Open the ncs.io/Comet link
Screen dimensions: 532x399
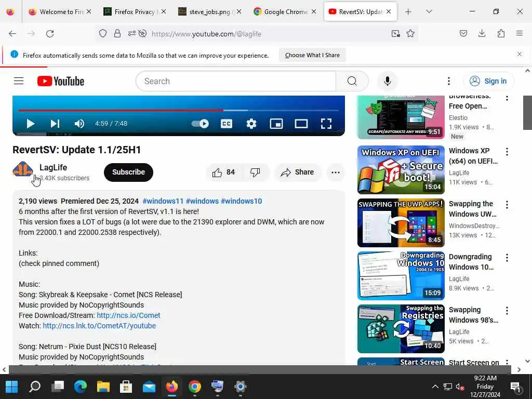[x=129, y=315]
